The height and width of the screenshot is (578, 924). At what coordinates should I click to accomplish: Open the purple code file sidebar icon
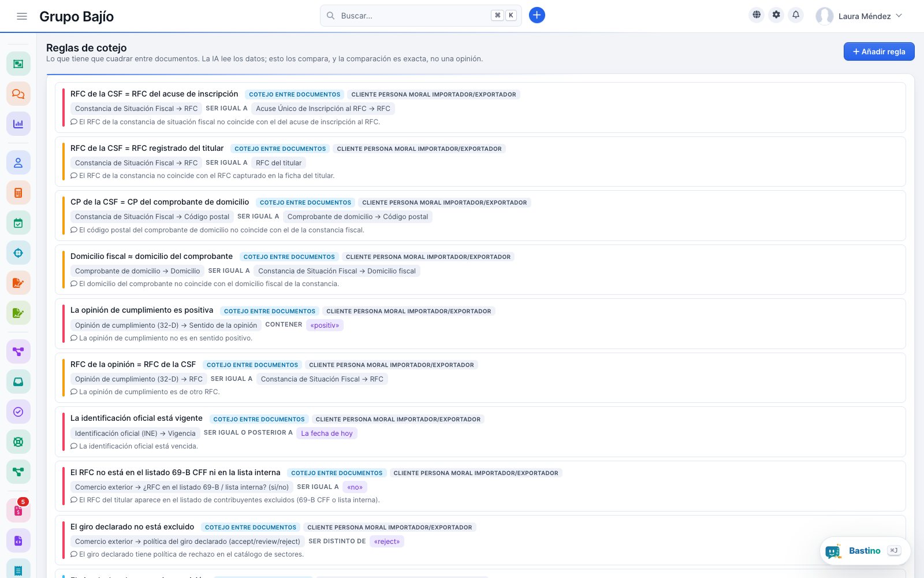18,541
